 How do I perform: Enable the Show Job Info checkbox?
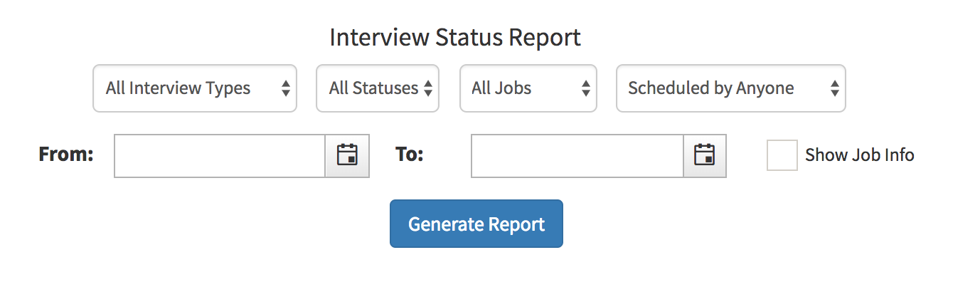(782, 155)
